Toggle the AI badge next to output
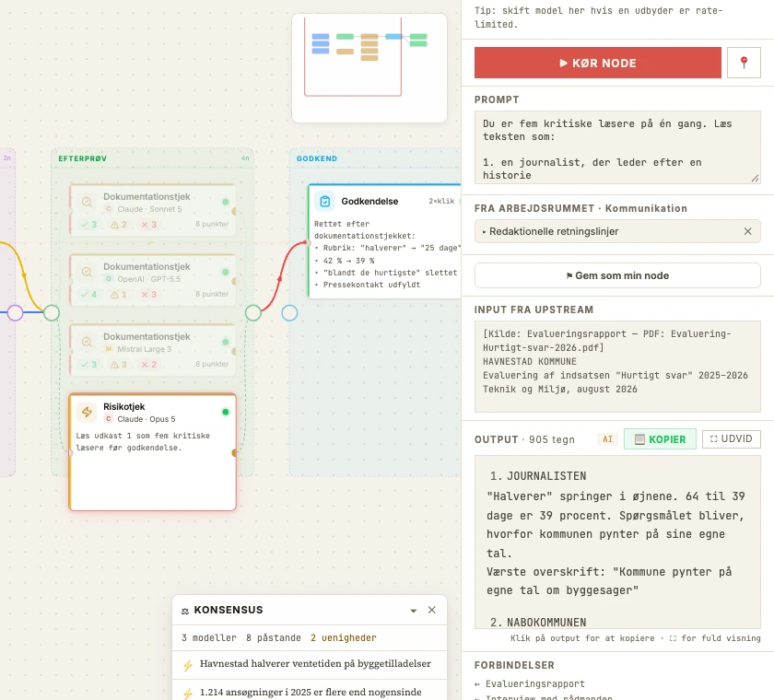 pyautogui.click(x=607, y=439)
